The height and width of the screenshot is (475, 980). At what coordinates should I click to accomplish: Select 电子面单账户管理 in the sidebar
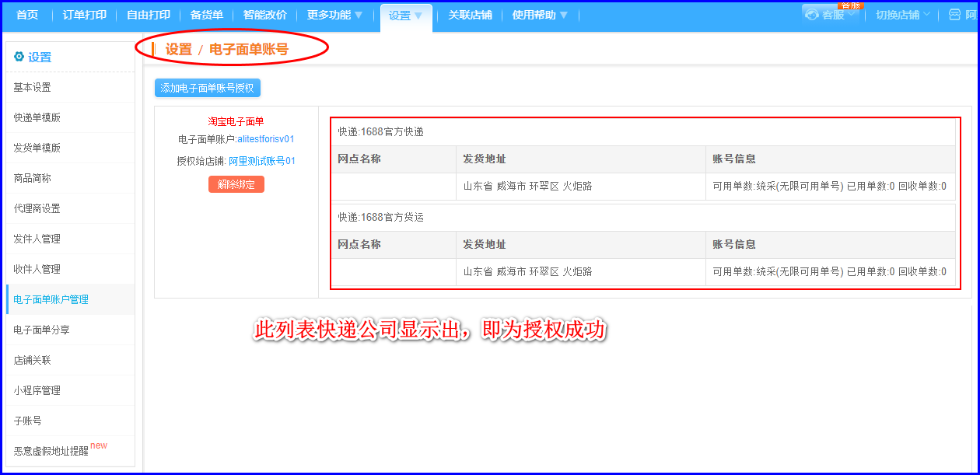point(70,299)
